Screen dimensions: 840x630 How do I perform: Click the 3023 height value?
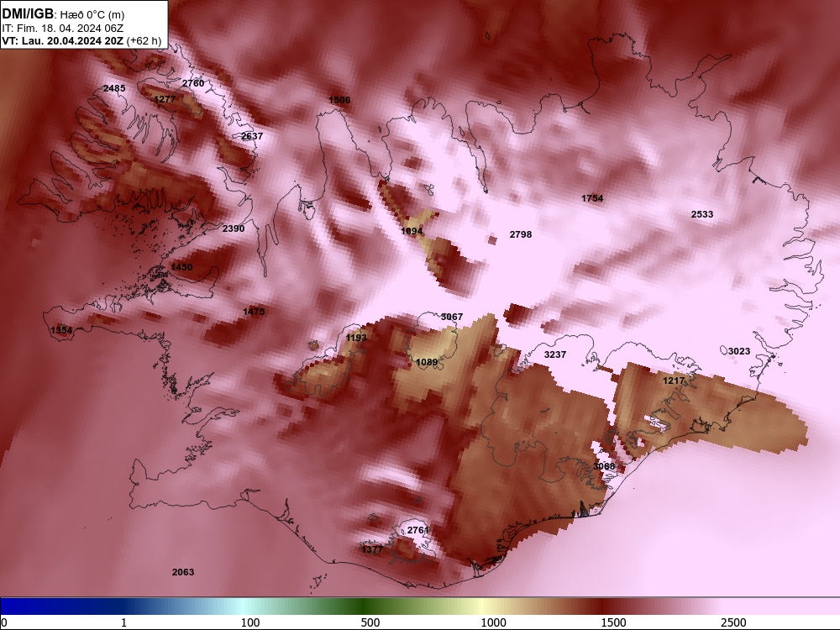[738, 351]
